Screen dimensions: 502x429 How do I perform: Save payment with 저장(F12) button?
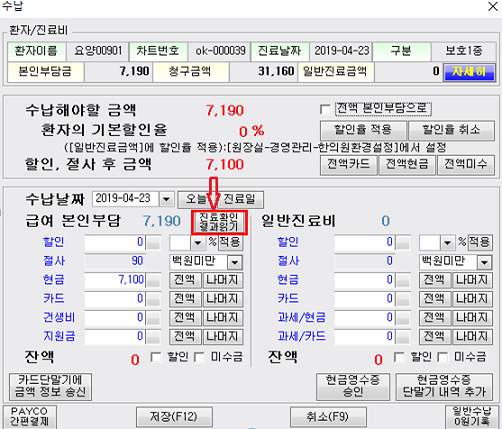(x=174, y=417)
